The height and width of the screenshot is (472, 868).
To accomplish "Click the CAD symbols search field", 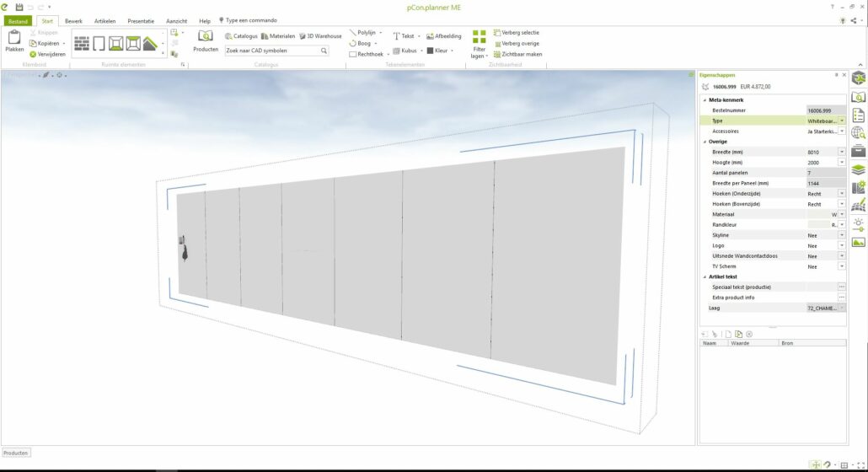I will (271, 51).
